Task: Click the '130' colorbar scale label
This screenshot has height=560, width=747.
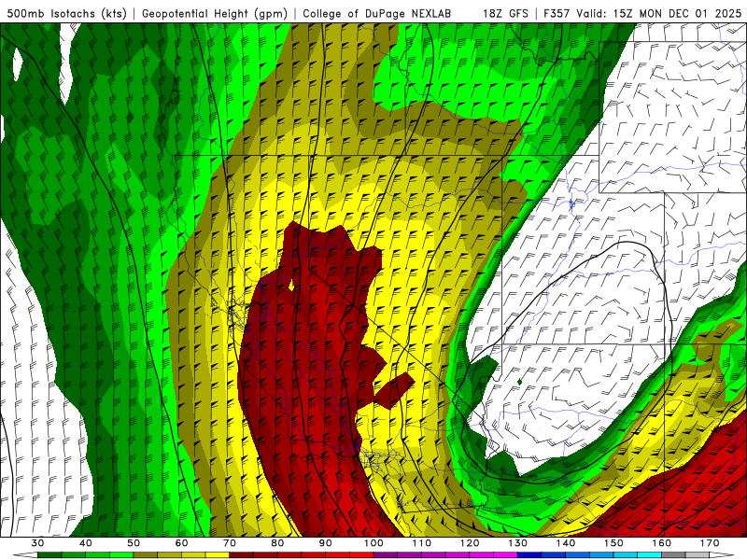Action: 518,543
